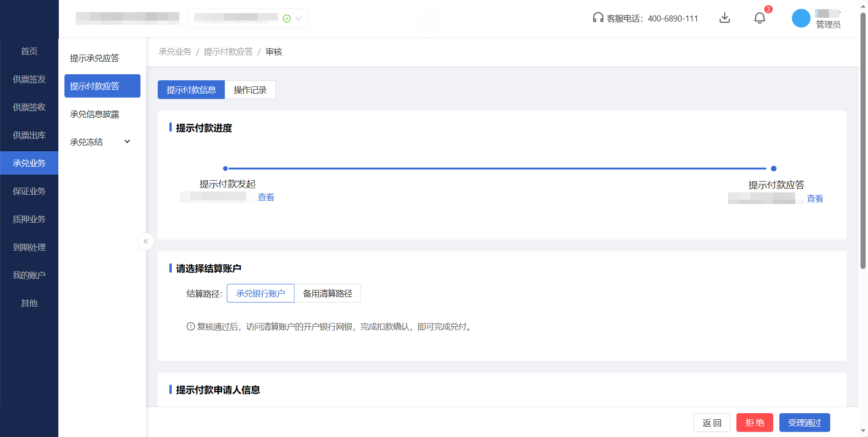Select 承兑银行账户 settlement path
868x437 pixels.
tap(260, 293)
